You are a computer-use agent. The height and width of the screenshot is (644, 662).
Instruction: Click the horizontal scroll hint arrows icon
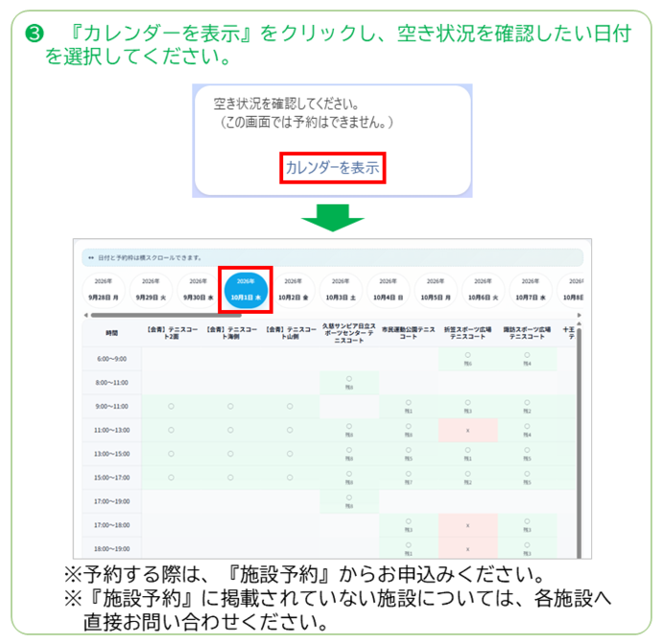pos(91,257)
